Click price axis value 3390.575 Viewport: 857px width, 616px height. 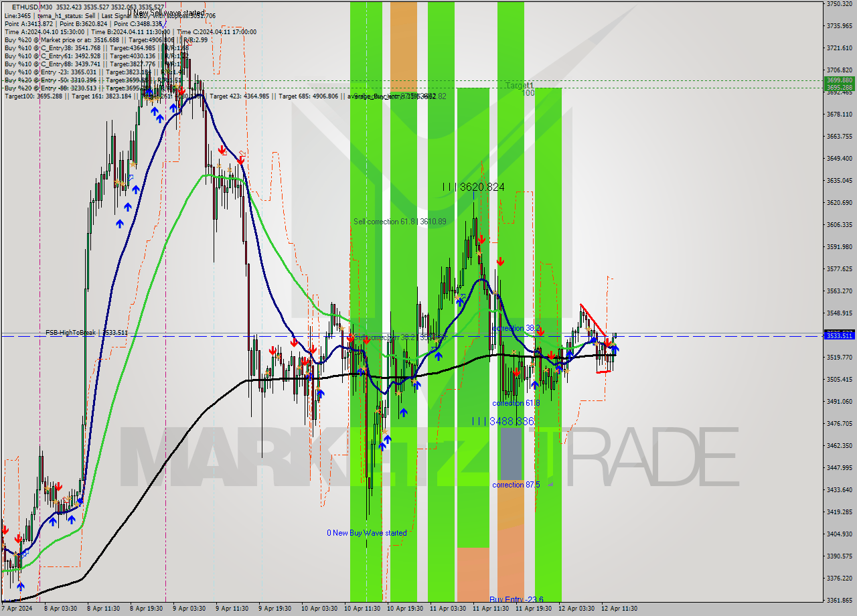tap(839, 556)
